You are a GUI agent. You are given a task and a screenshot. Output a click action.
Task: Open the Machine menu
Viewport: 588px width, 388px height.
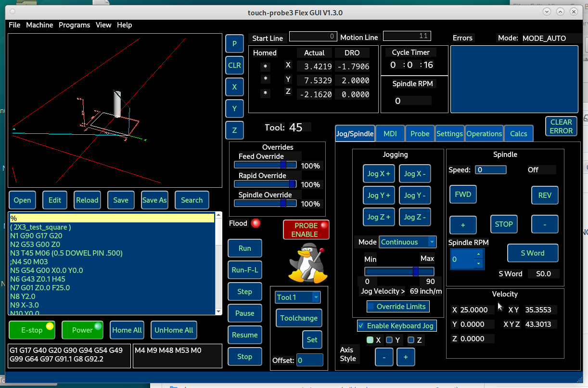pyautogui.click(x=39, y=25)
